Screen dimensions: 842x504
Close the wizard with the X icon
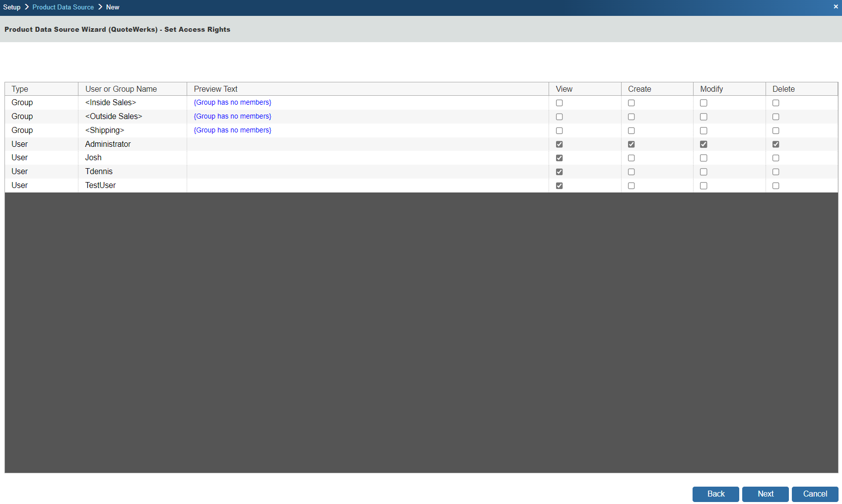point(836,6)
